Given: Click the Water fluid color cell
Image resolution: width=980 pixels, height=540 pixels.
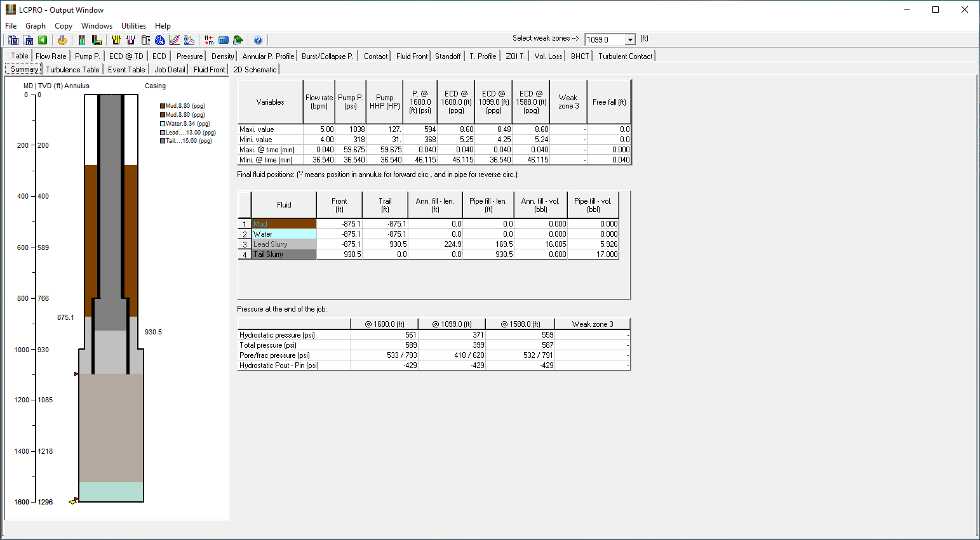Looking at the screenshot, I should point(284,234).
